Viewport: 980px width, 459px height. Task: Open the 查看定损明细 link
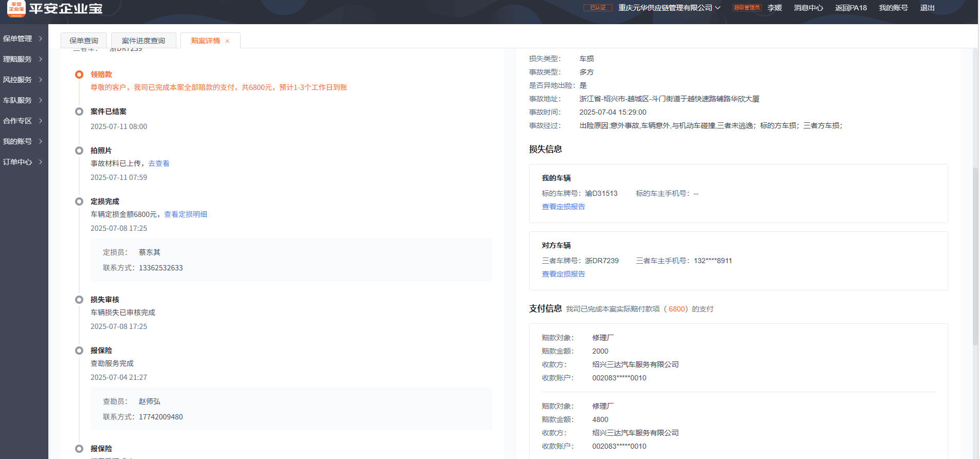tap(186, 214)
